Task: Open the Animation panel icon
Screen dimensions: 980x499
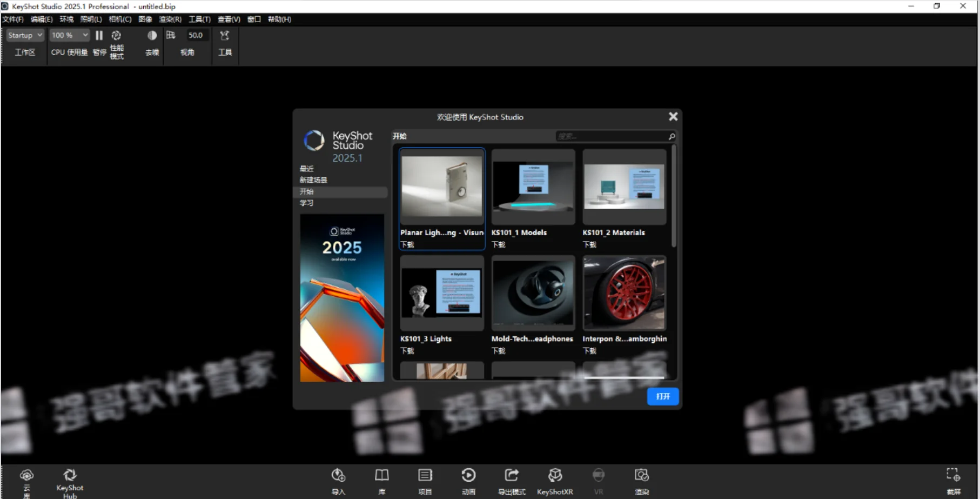Action: coord(468,475)
